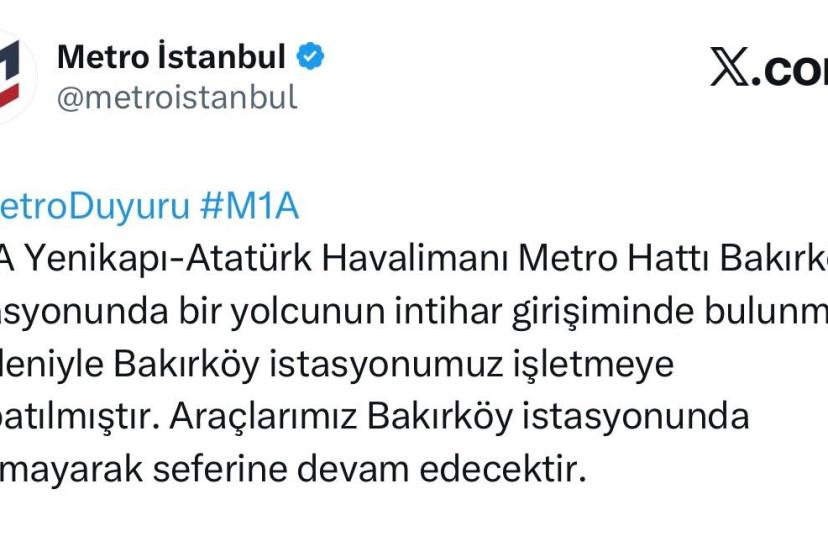Open the Metro İstanbul display name
The height and width of the screenshot is (552, 828).
coord(171,57)
